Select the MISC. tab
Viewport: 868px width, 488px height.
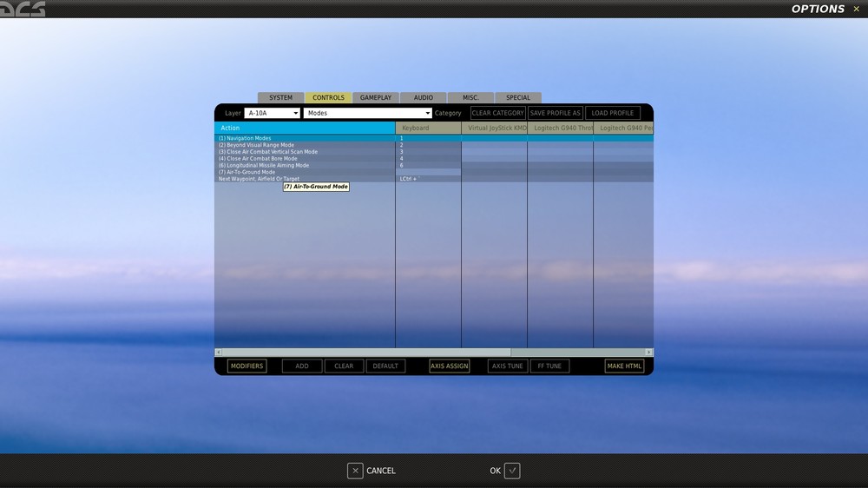(x=470, y=97)
